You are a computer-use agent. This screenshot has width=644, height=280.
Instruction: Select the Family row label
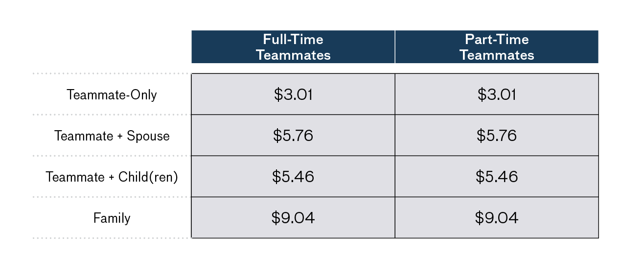point(112,218)
